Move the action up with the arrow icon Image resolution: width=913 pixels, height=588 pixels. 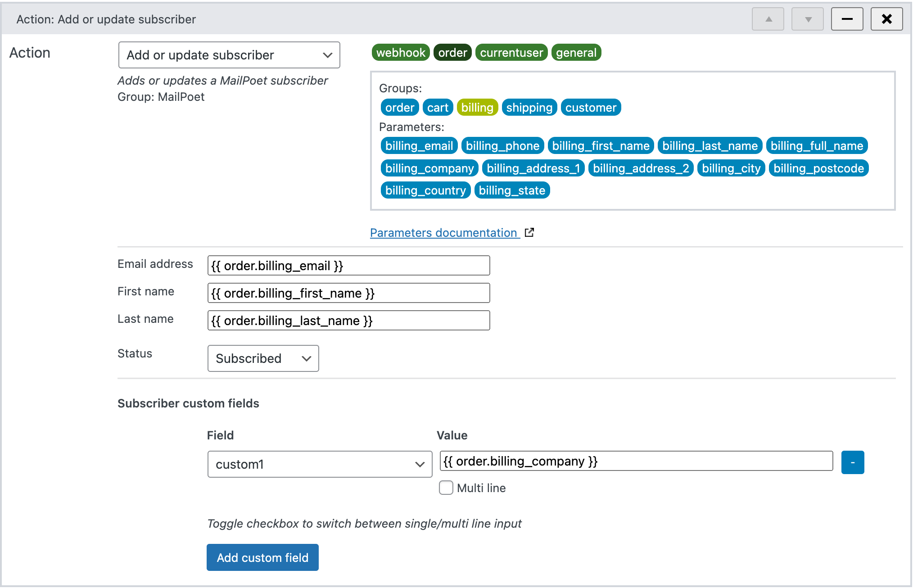[768, 19]
